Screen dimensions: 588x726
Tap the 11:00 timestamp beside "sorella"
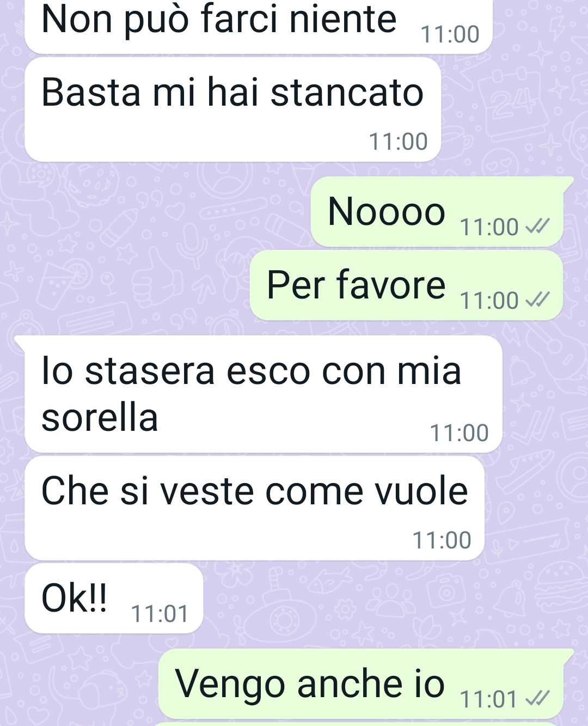click(x=459, y=433)
